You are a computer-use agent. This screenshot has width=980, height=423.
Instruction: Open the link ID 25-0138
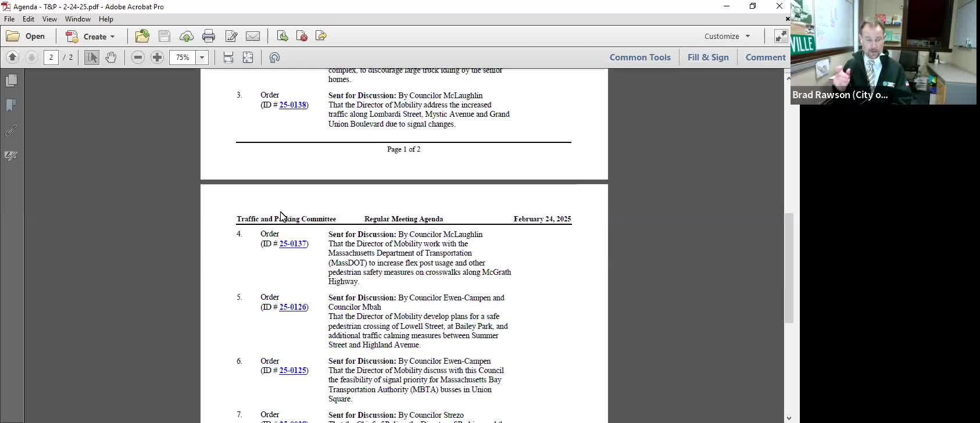coord(292,105)
